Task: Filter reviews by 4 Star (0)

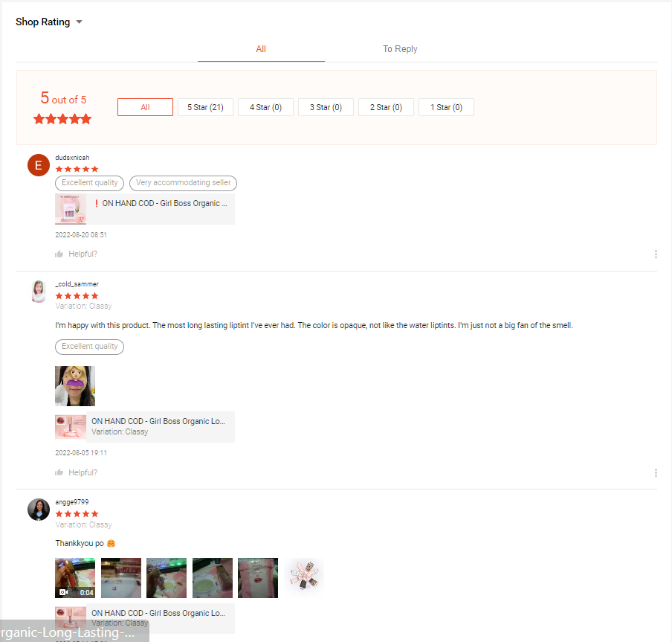Action: click(265, 107)
